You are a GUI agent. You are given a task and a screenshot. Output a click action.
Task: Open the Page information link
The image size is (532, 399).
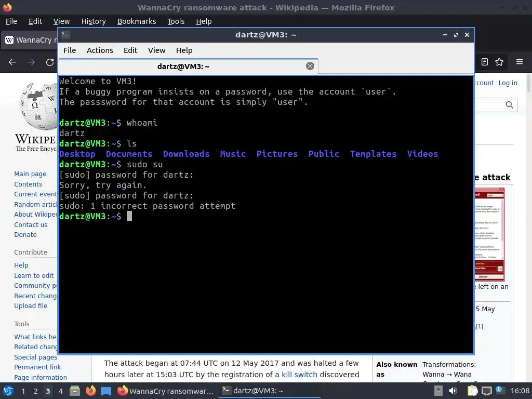(x=41, y=377)
